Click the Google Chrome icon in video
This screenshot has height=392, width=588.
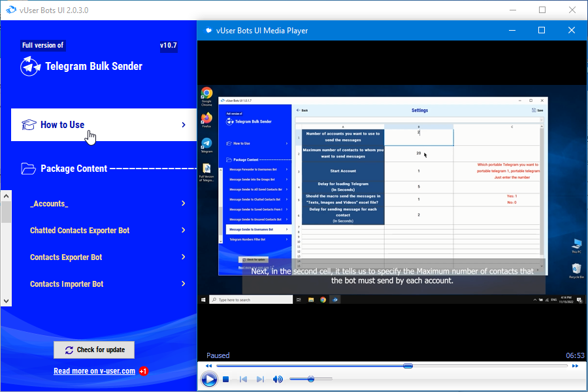(x=206, y=97)
